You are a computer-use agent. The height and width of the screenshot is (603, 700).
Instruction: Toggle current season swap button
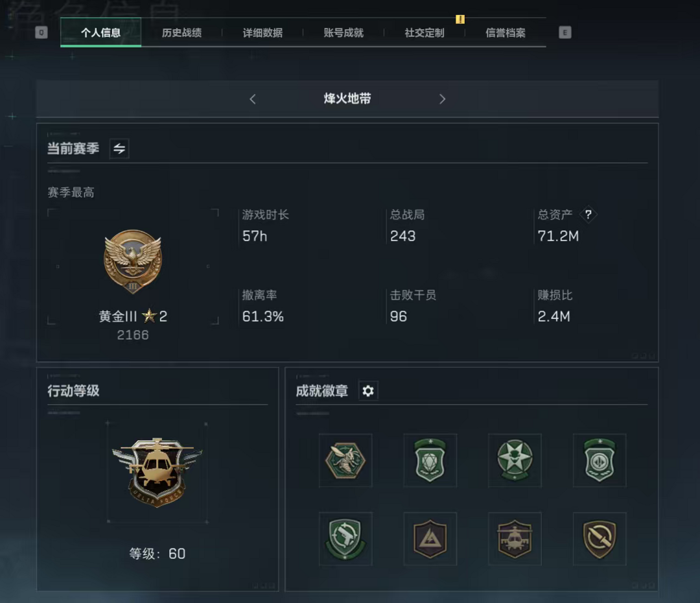pyautogui.click(x=119, y=148)
